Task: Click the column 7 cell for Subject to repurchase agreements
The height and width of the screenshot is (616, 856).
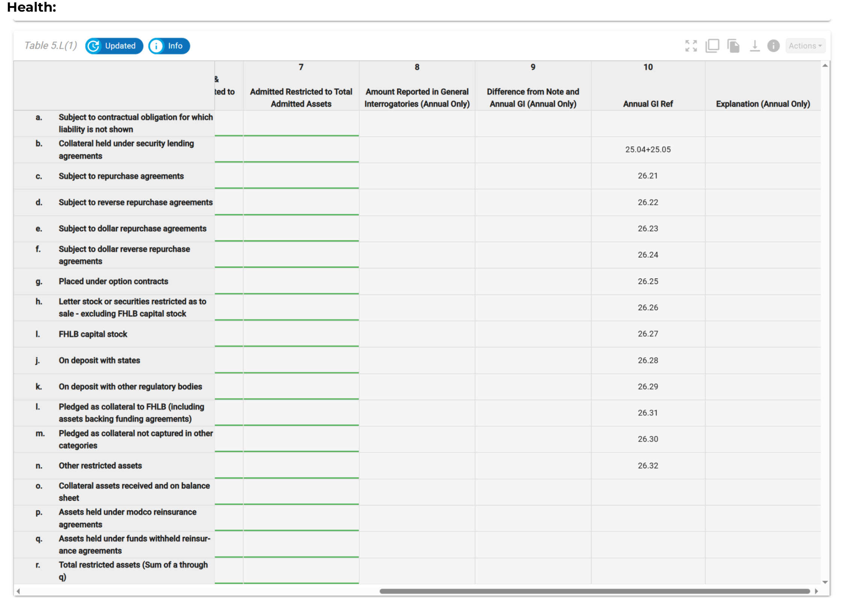Action: pyautogui.click(x=301, y=176)
